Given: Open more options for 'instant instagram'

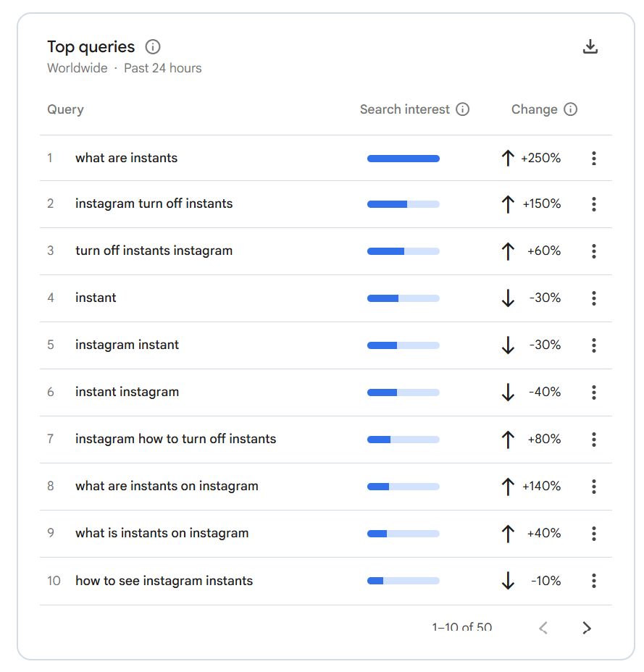Looking at the screenshot, I should pos(594,392).
